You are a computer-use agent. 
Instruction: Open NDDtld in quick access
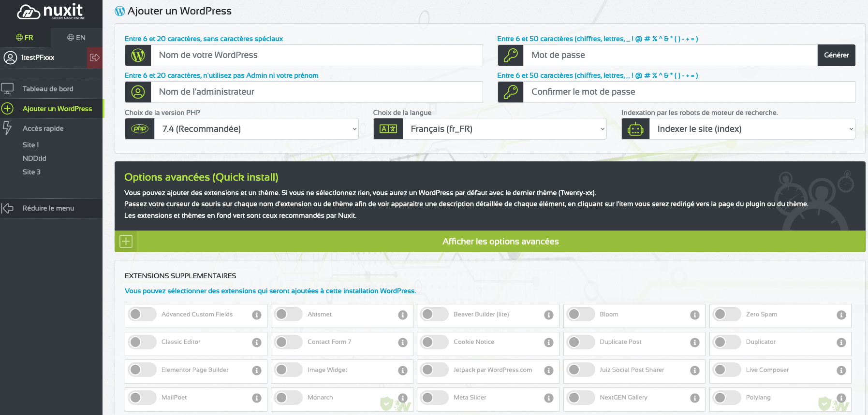click(x=34, y=158)
